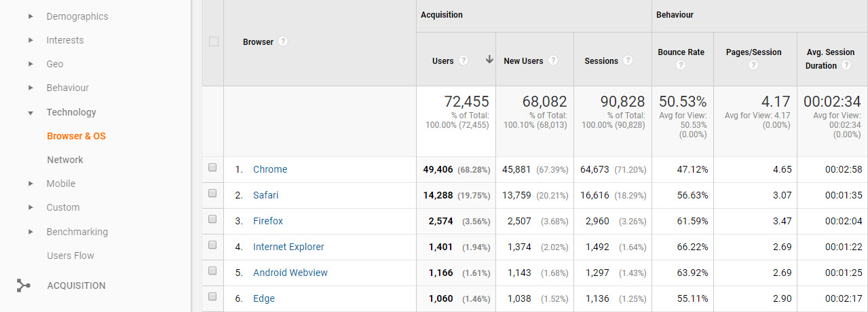The image size is (868, 312).
Task: Select the Network report
Action: 65,160
